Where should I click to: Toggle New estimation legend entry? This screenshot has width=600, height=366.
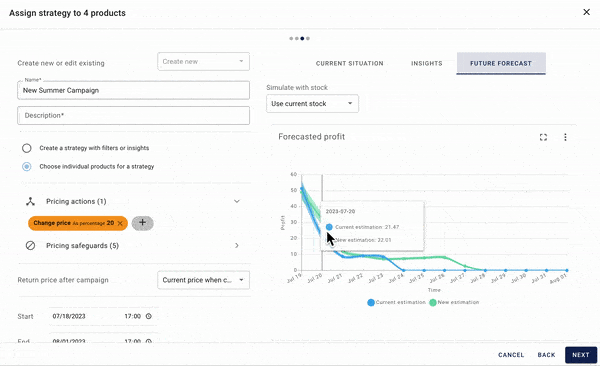point(454,302)
